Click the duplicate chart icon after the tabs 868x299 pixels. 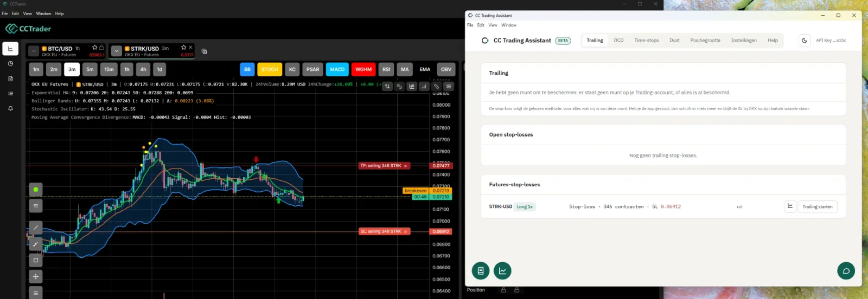205,51
